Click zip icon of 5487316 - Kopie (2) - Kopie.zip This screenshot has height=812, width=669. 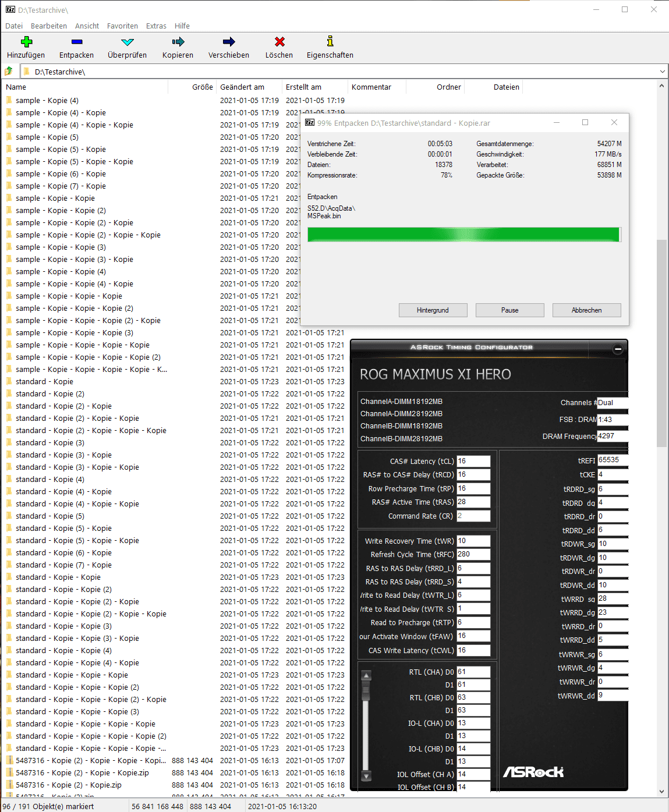(9, 785)
